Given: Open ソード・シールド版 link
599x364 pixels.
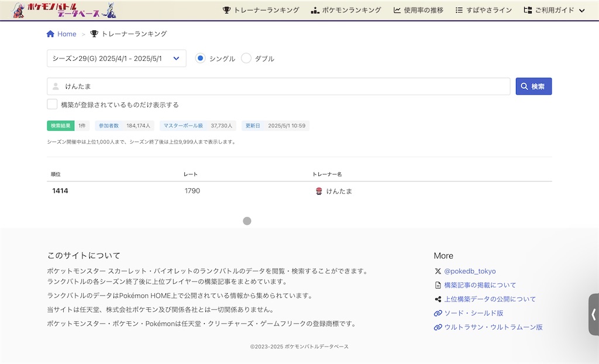Looking at the screenshot, I should 474,313.
